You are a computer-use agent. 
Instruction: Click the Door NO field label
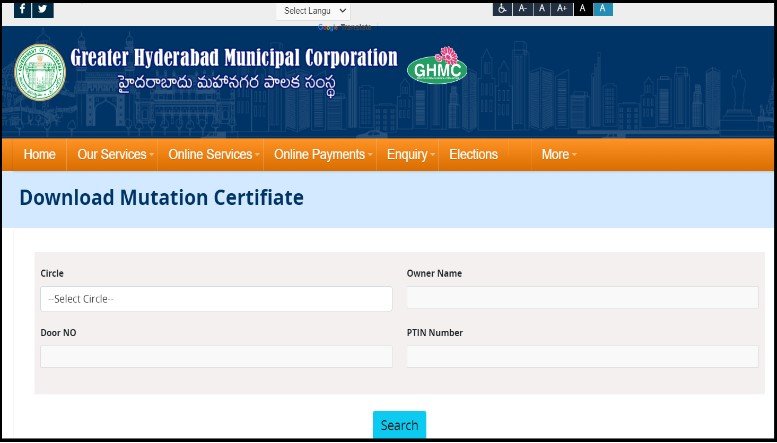[x=58, y=333]
